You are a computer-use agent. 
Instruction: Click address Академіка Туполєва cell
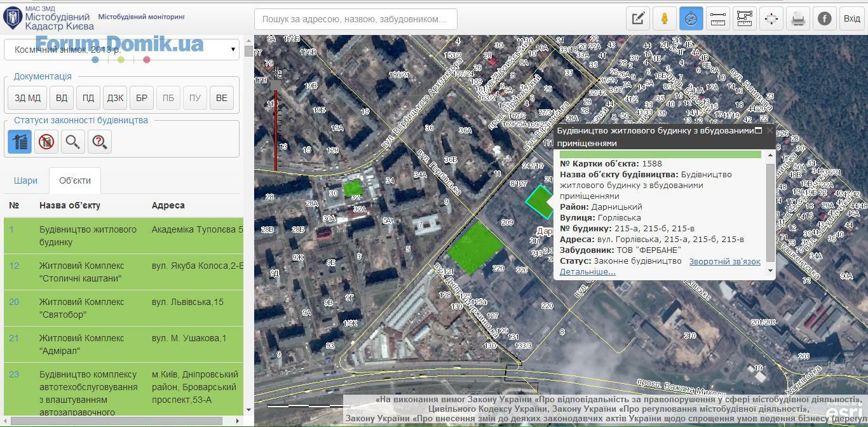click(x=198, y=229)
